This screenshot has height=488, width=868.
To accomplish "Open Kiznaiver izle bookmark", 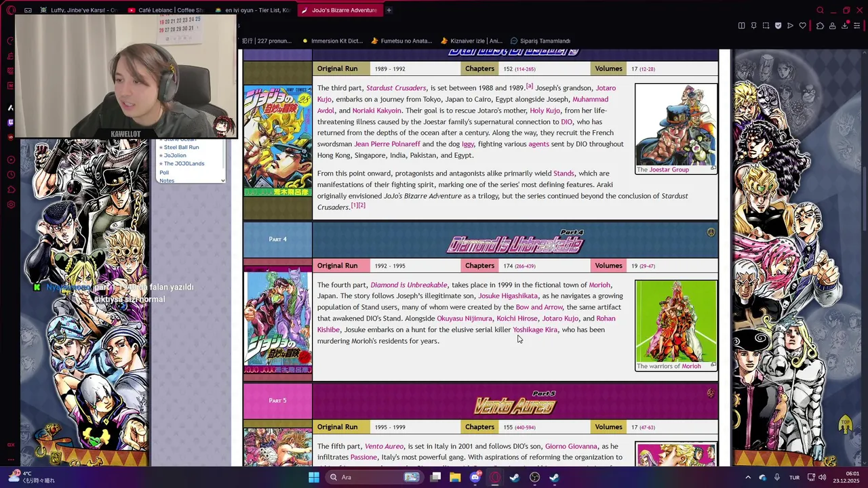I will point(471,41).
